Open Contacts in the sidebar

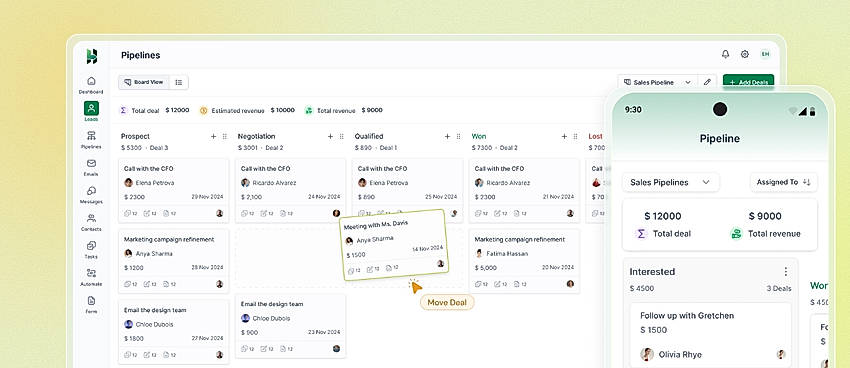tap(91, 222)
